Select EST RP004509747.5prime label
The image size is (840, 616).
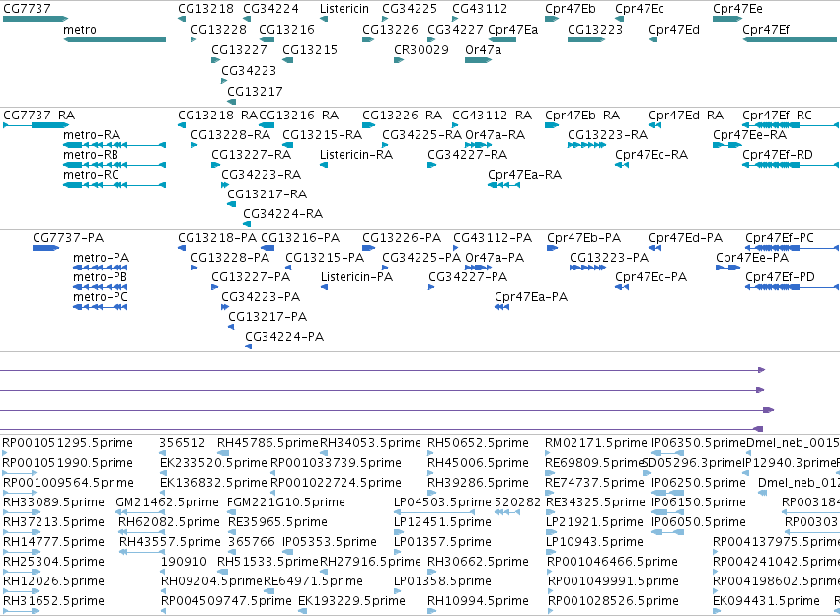coord(226,601)
